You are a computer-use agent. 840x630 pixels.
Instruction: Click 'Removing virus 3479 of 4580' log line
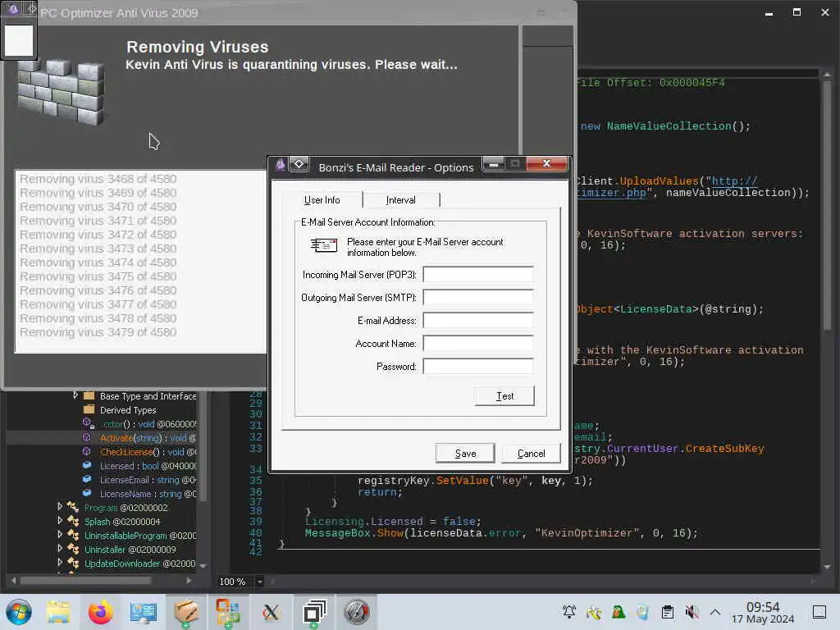98,332
